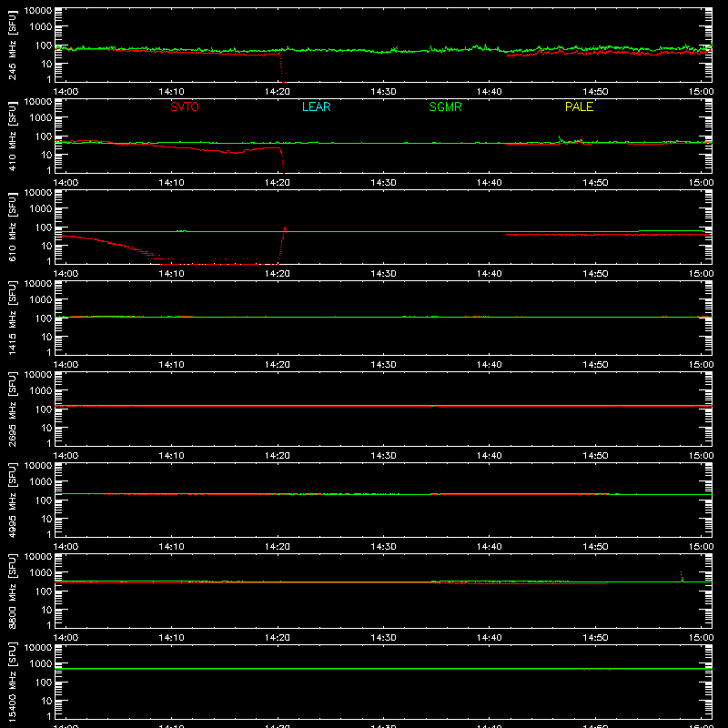Click the 14:50 time label under 1415 MHz plot
728x728 pixels.
point(595,365)
